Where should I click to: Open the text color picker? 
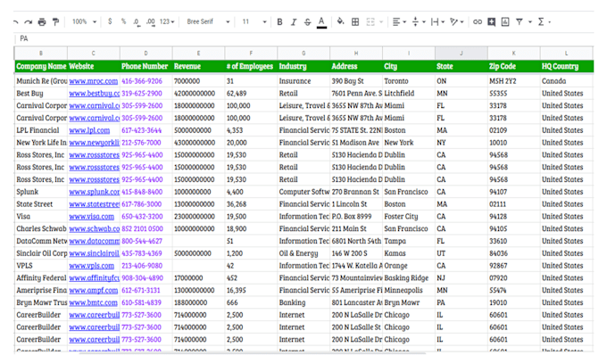click(321, 22)
